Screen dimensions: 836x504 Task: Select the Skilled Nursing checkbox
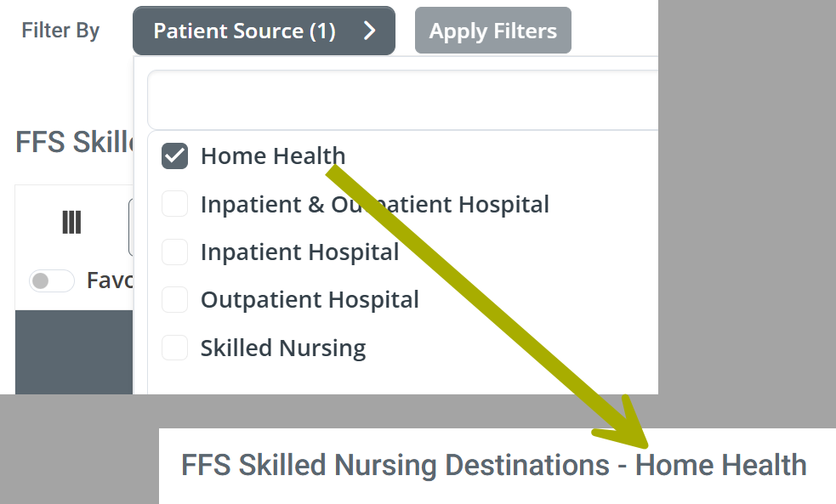coord(174,348)
